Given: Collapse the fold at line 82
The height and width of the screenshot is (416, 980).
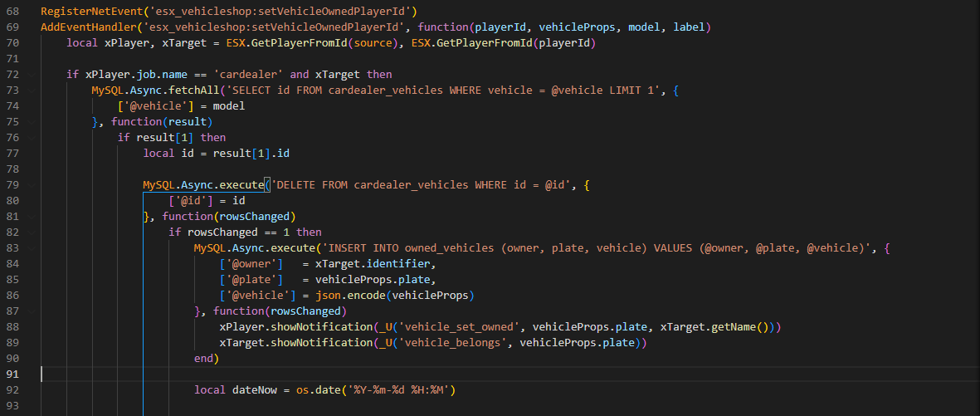Looking at the screenshot, I should pos(32,232).
